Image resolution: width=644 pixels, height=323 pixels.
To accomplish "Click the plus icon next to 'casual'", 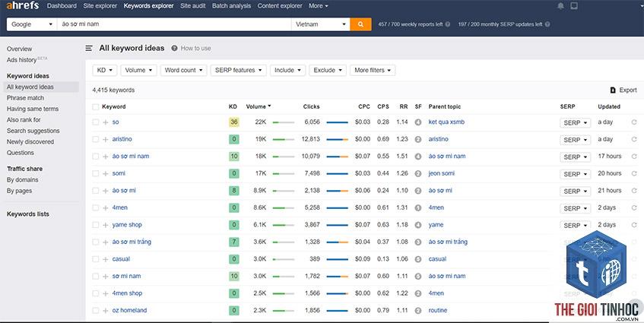I will coord(106,259).
